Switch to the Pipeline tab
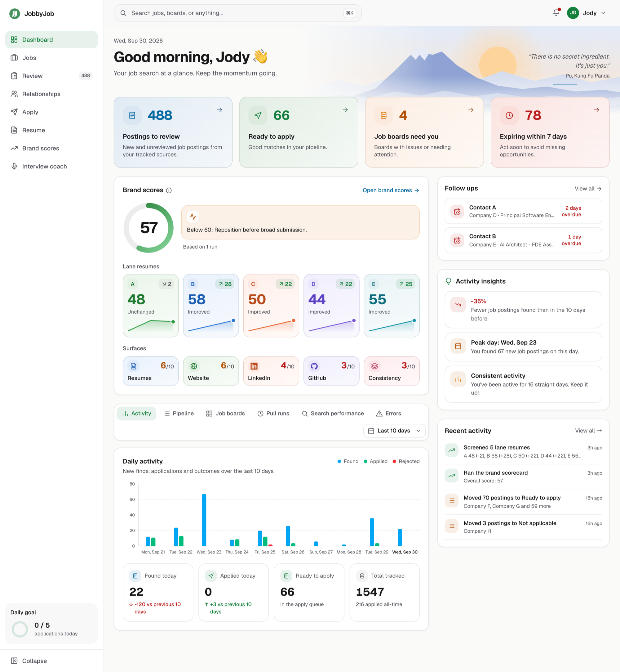 [x=179, y=414]
